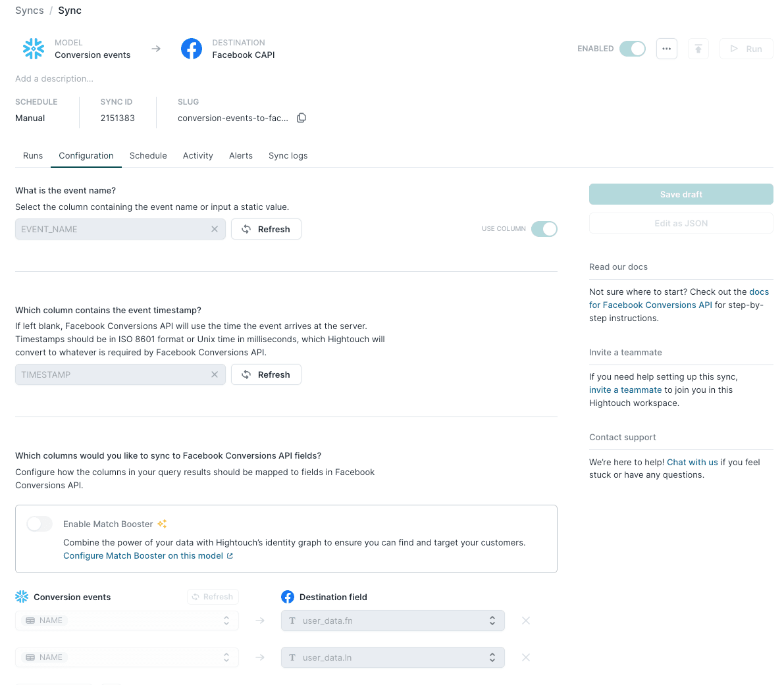Click the Add a description field
Image resolution: width=784 pixels, height=685 pixels.
pos(54,78)
